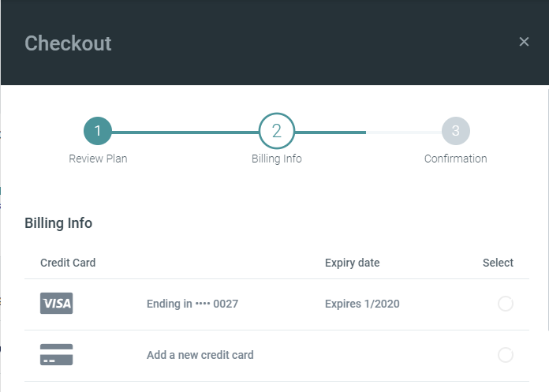This screenshot has height=392, width=549.
Task: Click the Select column header
Action: point(498,263)
